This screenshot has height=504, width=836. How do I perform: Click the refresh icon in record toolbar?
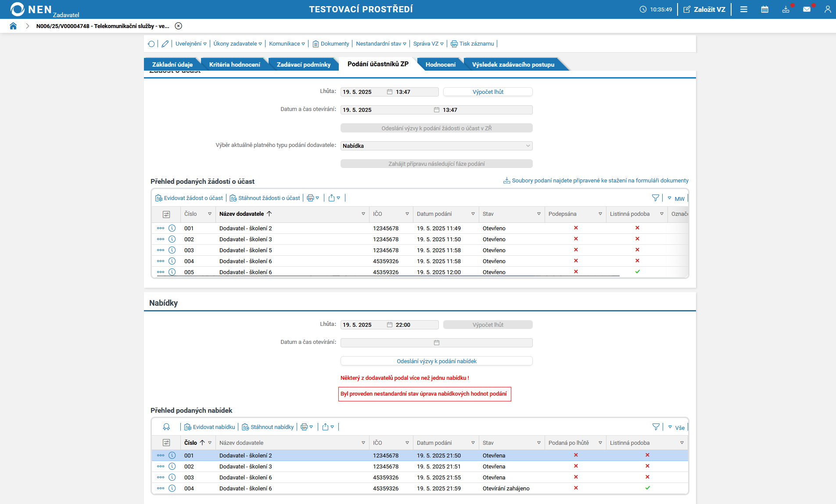pos(151,44)
